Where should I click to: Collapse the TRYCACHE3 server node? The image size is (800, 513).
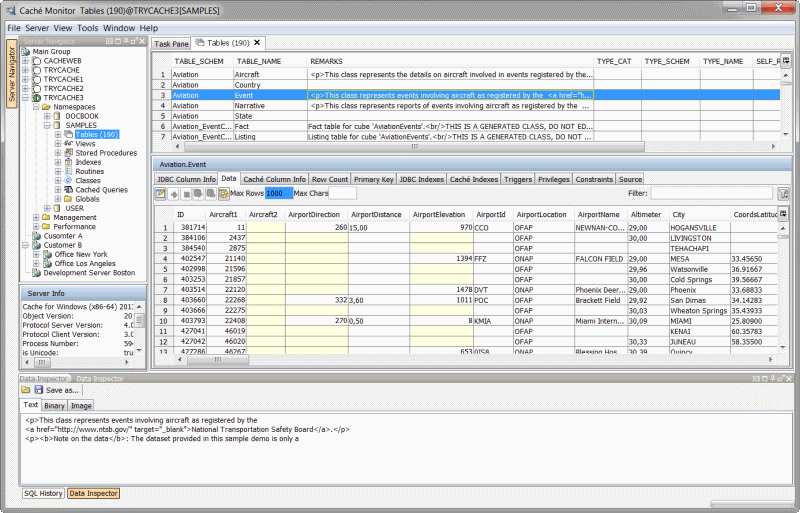[25, 97]
